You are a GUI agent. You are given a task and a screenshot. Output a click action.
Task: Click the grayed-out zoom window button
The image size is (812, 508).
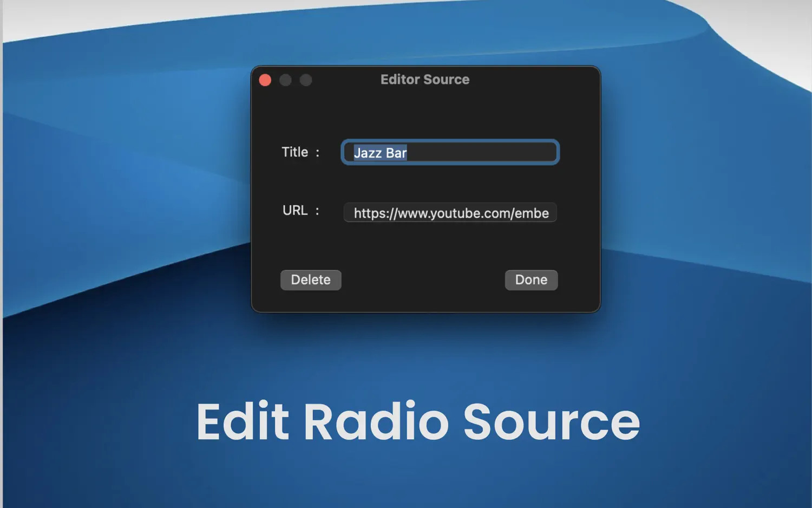[x=306, y=80]
